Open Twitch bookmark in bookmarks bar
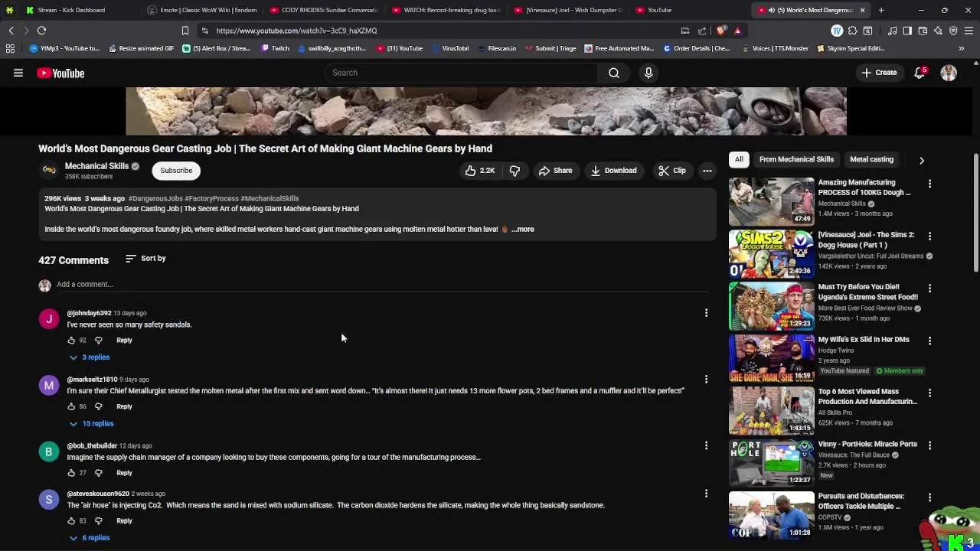980x551 pixels. point(275,48)
